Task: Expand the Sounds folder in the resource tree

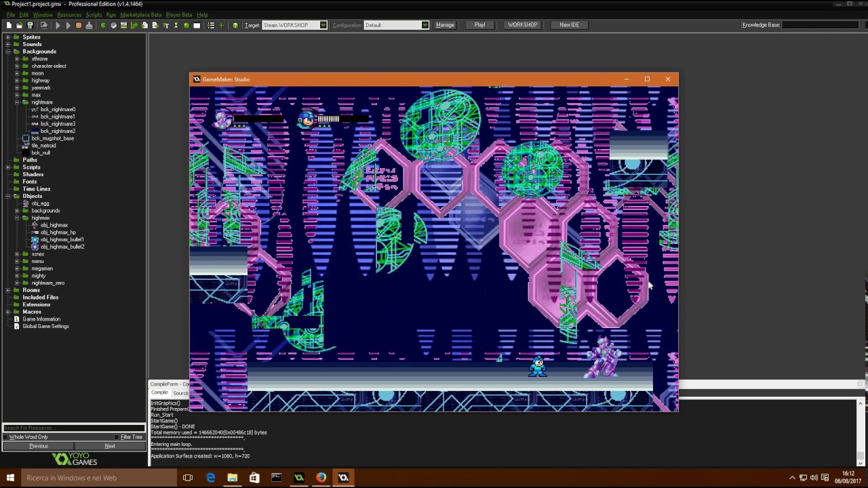Action: pos(8,44)
